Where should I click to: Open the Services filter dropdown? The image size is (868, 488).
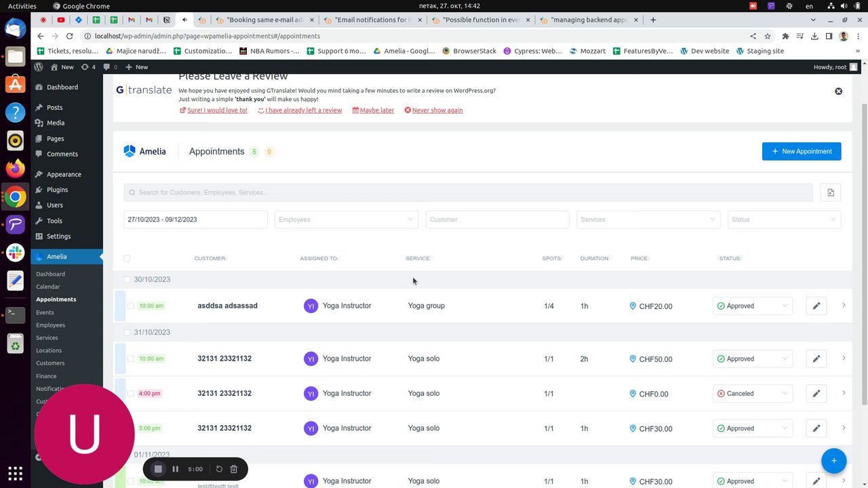pos(648,220)
